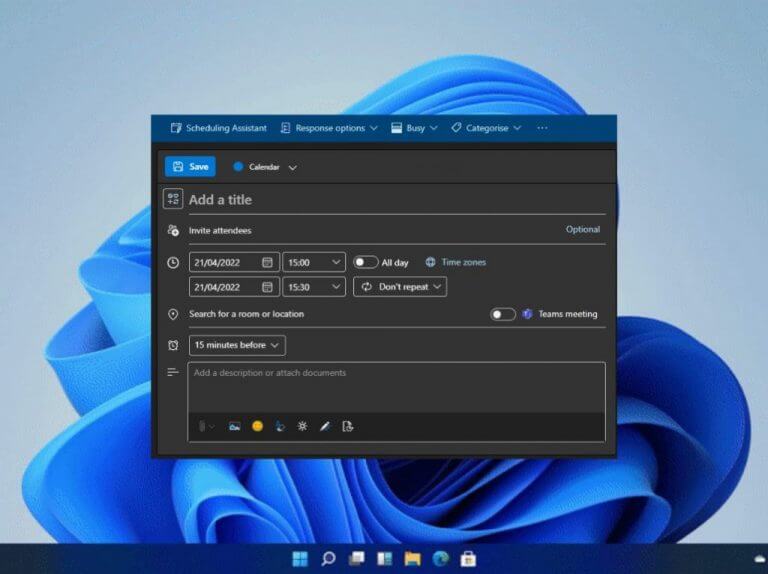Click the invite attendees people icon
768x574 pixels.
click(x=173, y=230)
